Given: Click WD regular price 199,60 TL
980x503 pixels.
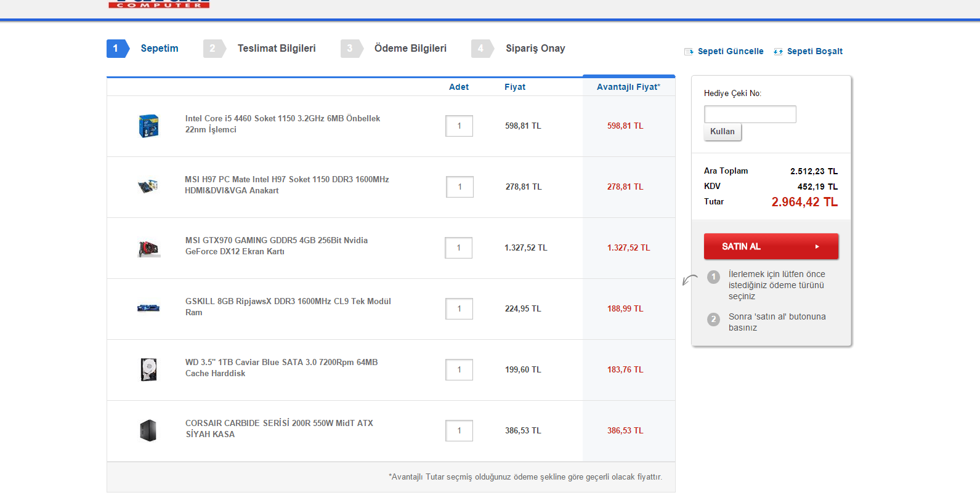Looking at the screenshot, I should (x=523, y=369).
